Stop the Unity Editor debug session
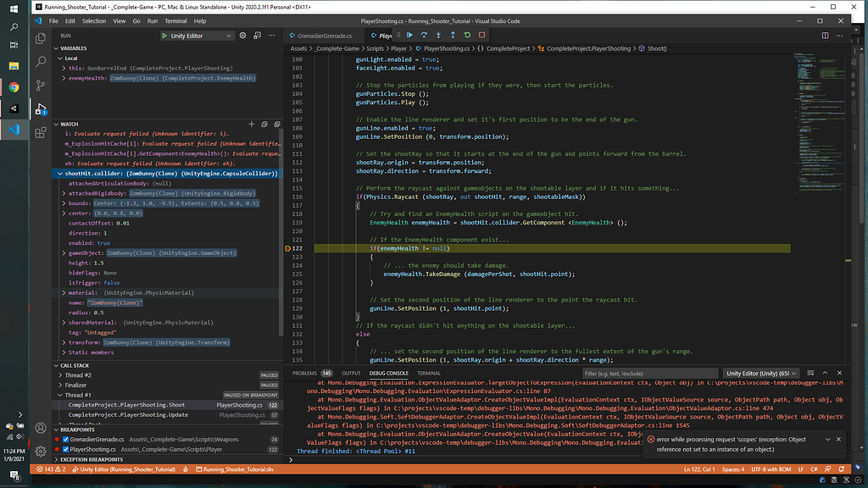The height and width of the screenshot is (488, 868). pos(481,36)
